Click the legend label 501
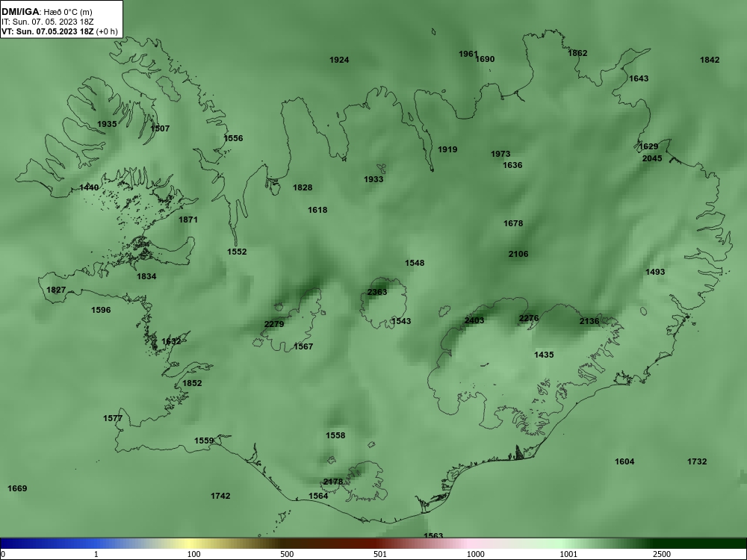Viewport: 747px width, 560px height. 380,554
